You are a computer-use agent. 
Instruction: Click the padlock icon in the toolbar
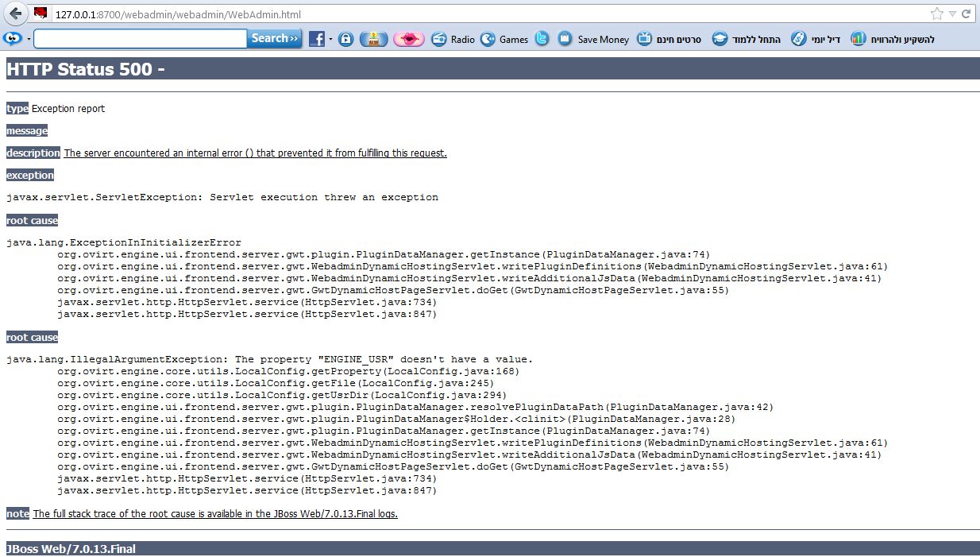tap(345, 39)
